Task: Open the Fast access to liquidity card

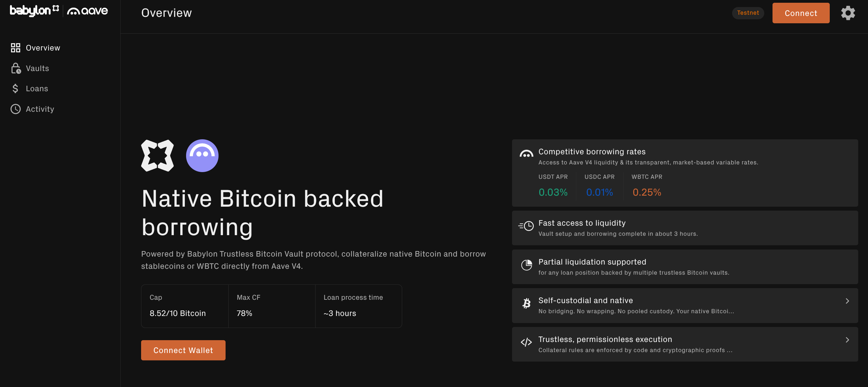Action: coord(685,228)
